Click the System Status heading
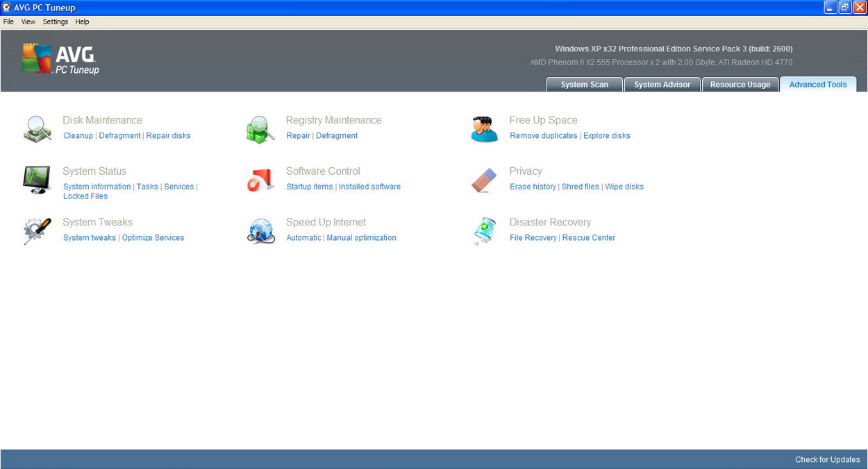The height and width of the screenshot is (469, 868). pyautogui.click(x=94, y=171)
